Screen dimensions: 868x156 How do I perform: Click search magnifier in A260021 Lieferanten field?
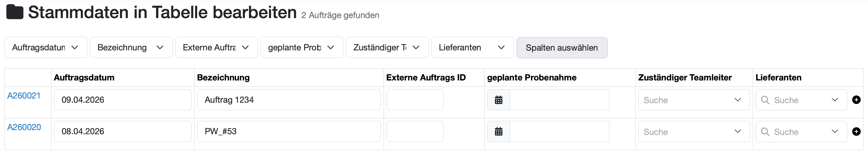click(x=765, y=100)
